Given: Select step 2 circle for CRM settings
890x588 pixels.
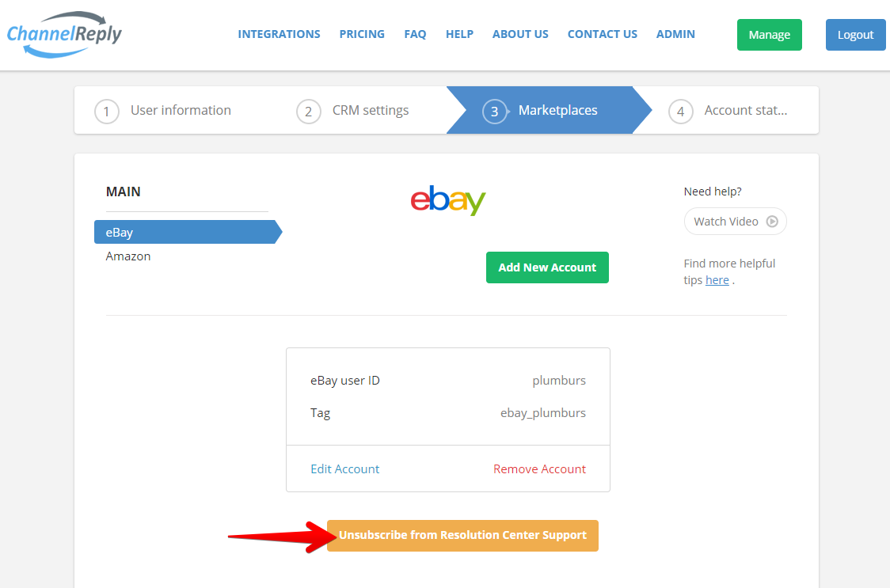Looking at the screenshot, I should (x=308, y=112).
